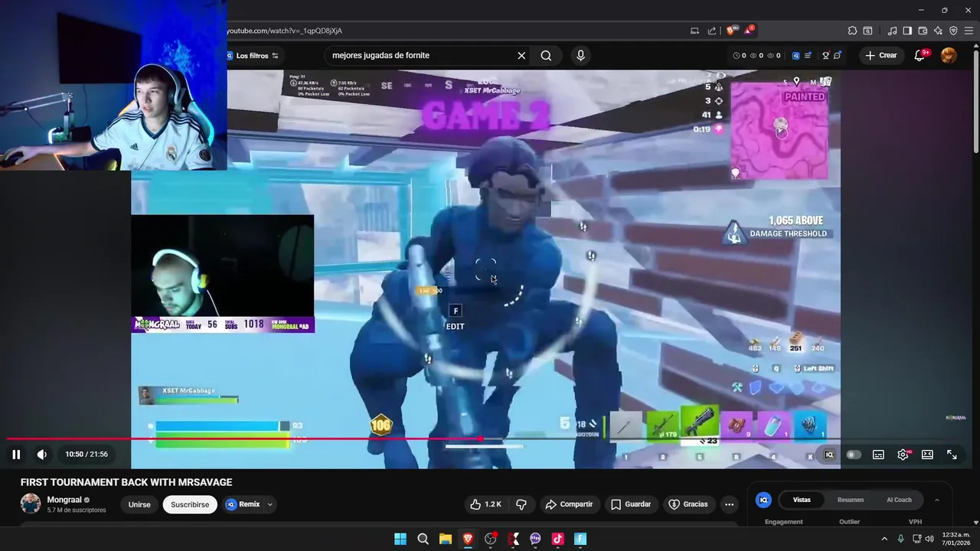Open the vidIQ chat bubble icon in header
The width and height of the screenshot is (980, 551).
[838, 55]
